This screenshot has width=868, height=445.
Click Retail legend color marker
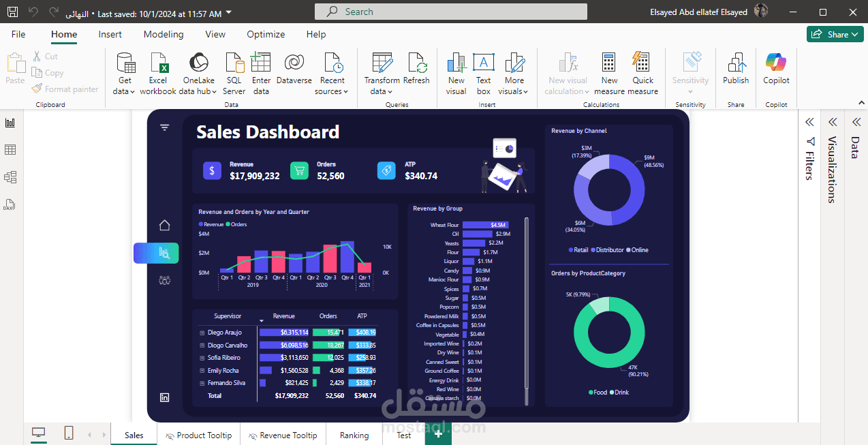570,250
